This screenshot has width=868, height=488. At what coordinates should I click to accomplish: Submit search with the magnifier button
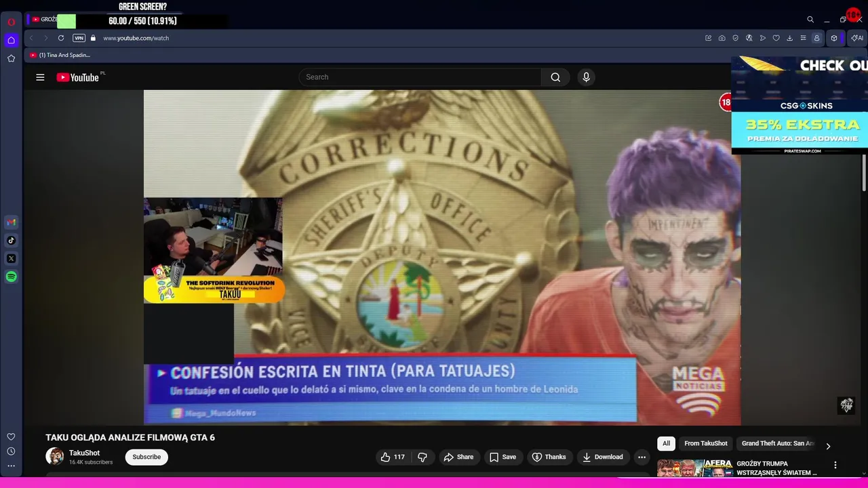click(x=555, y=77)
